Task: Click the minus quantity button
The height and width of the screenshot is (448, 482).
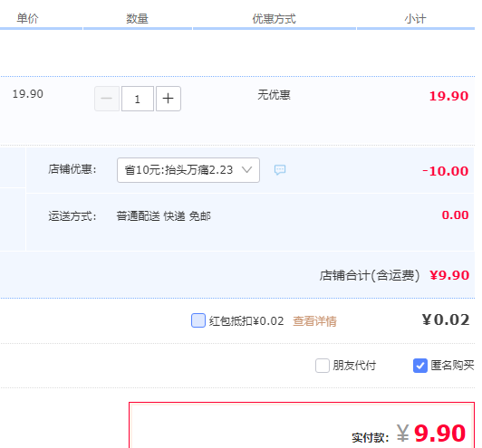Action: click(107, 99)
